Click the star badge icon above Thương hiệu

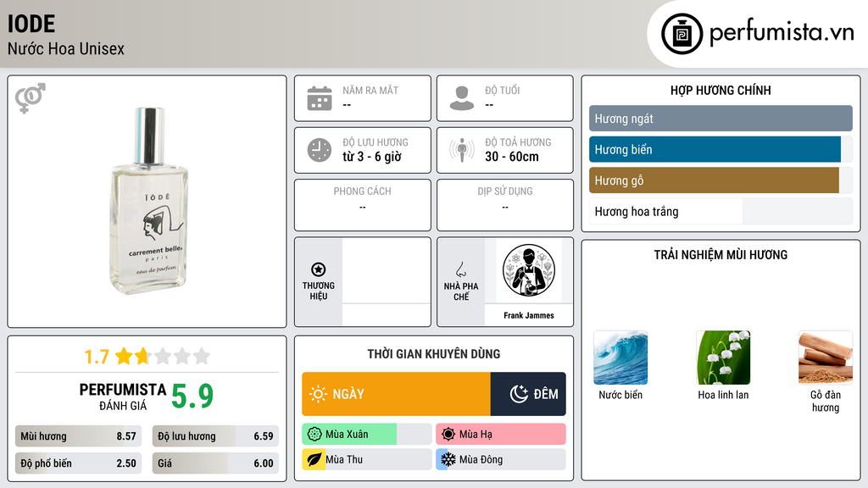pos(319,269)
